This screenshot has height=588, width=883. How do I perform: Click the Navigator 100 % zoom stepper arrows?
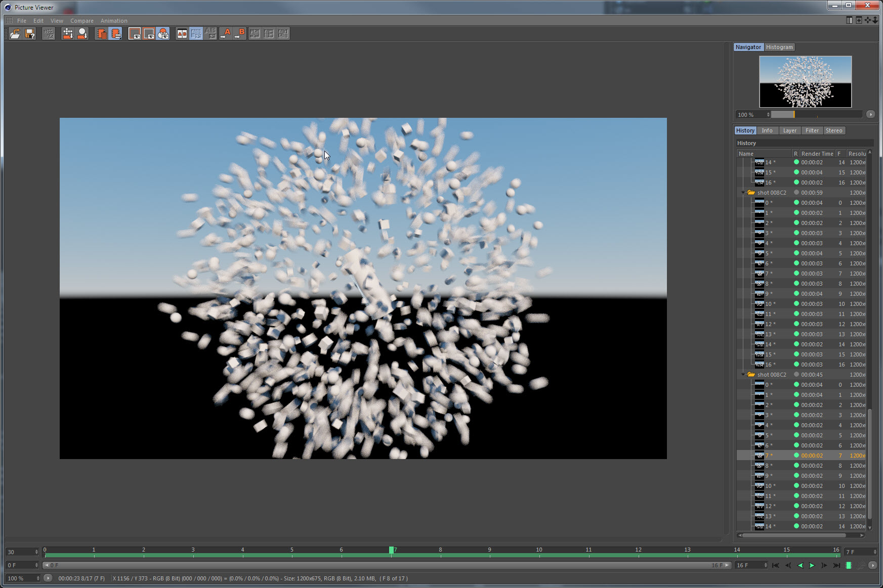pyautogui.click(x=768, y=115)
